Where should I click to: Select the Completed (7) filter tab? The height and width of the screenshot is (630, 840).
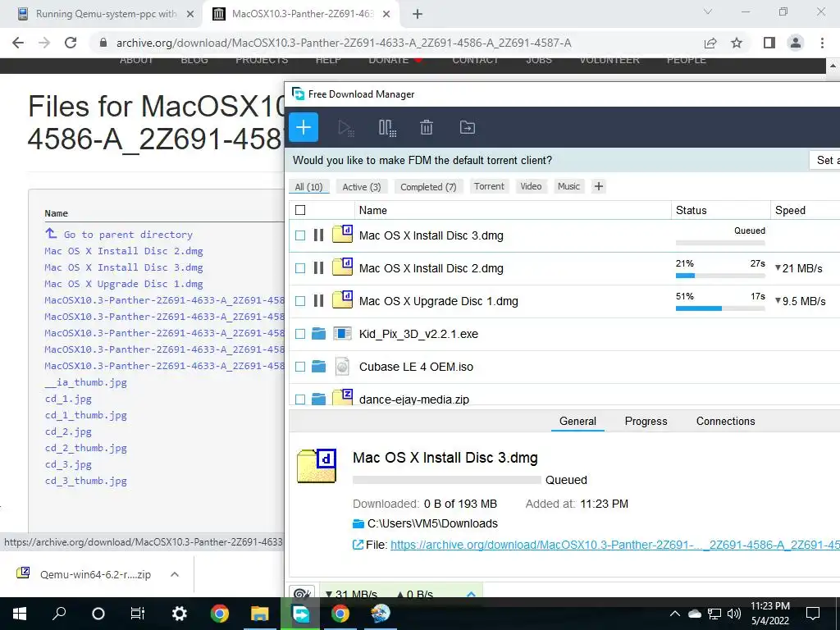pos(428,186)
